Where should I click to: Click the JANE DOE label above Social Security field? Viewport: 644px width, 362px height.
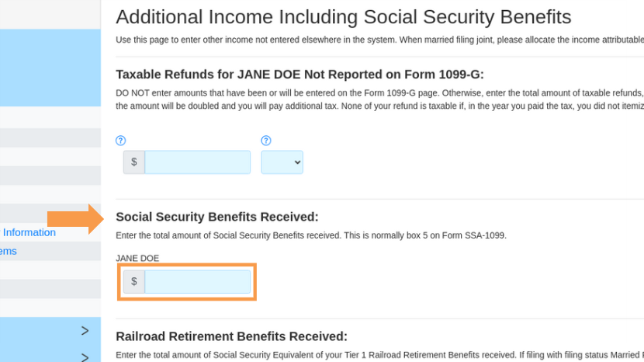[137, 259]
